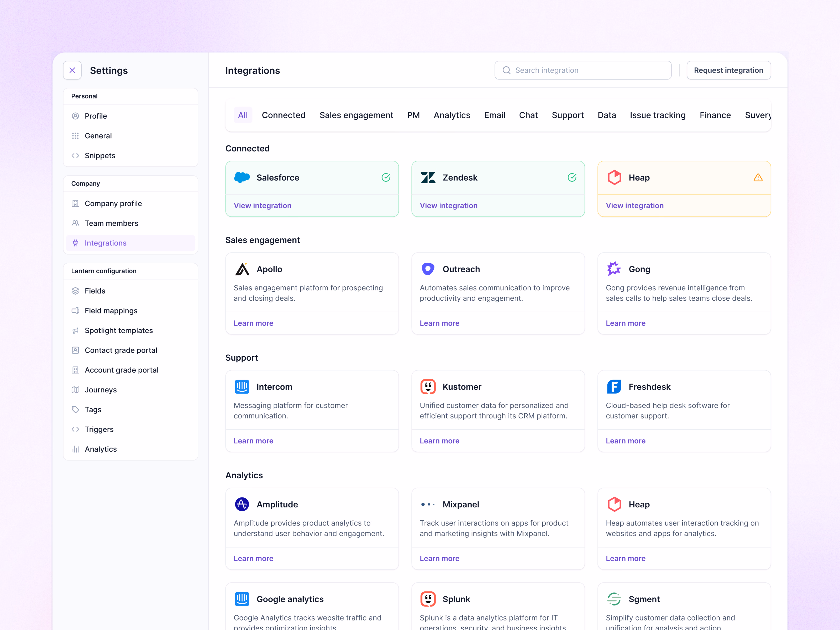Click Learn more under Gong

626,323
